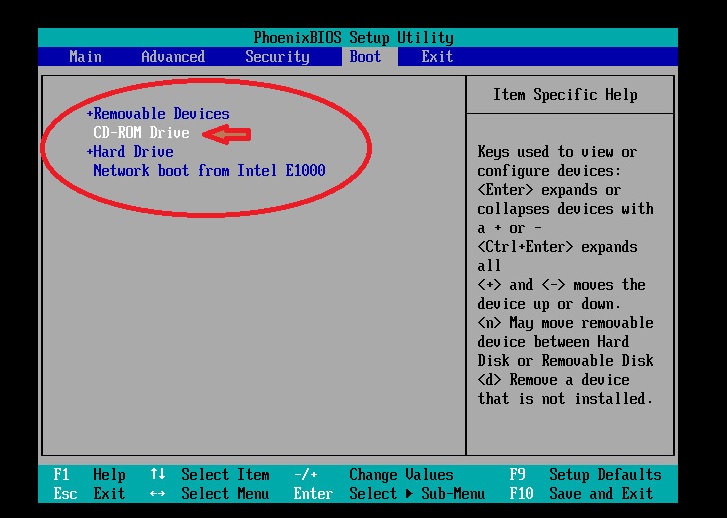Screen dimensions: 727x518
Task: Click the '<Enter> expands or' help line
Action: [x=549, y=190]
